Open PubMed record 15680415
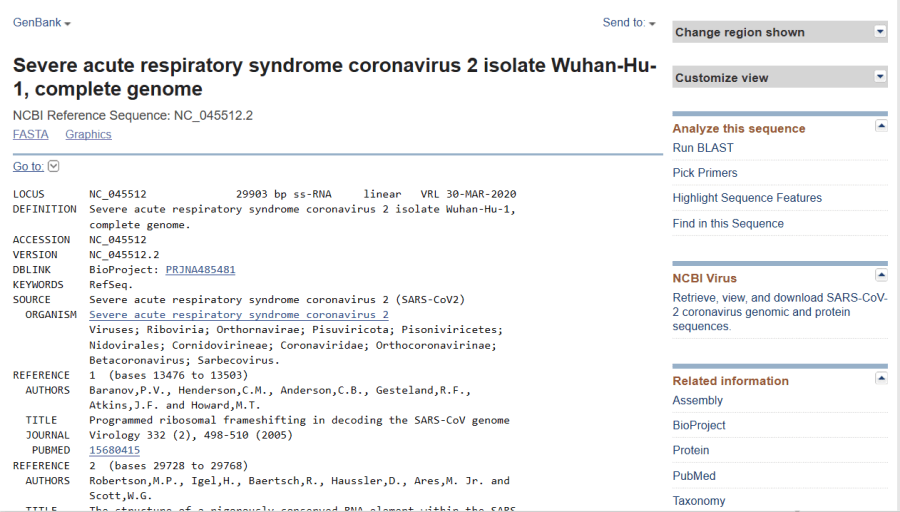 pyautogui.click(x=114, y=451)
